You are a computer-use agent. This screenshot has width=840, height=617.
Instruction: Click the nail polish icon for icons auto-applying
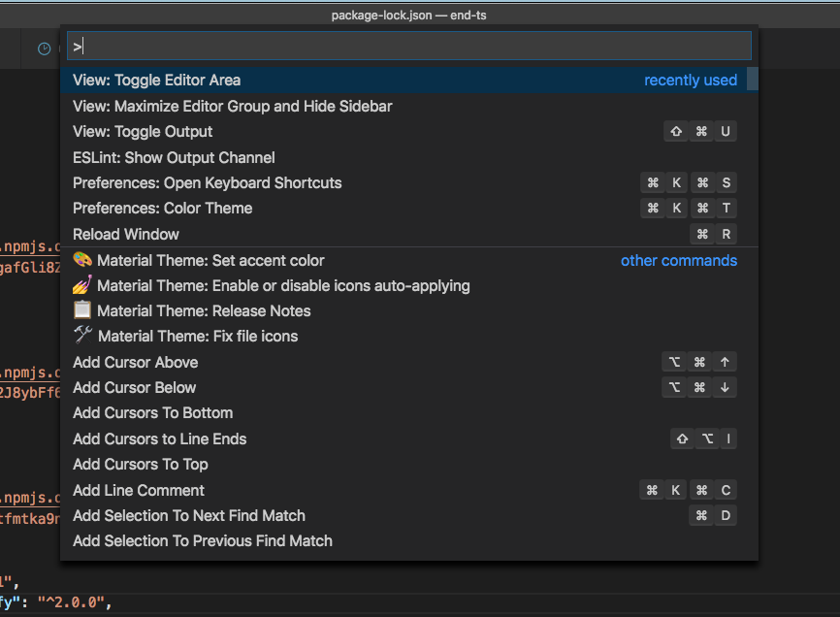pos(82,285)
